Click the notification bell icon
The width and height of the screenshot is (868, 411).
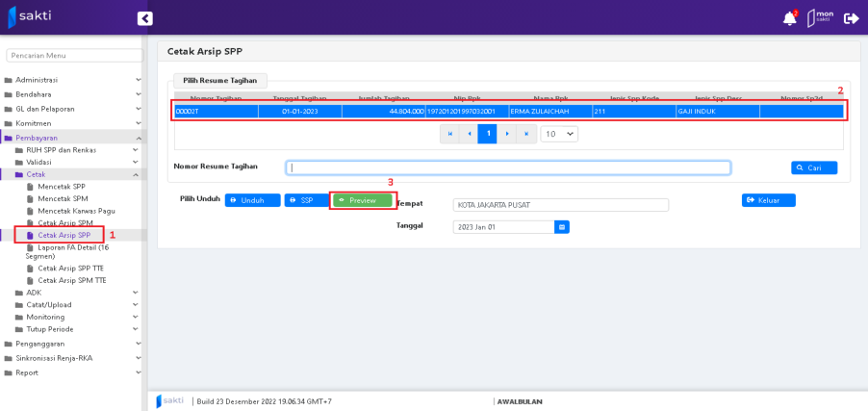[x=789, y=18]
